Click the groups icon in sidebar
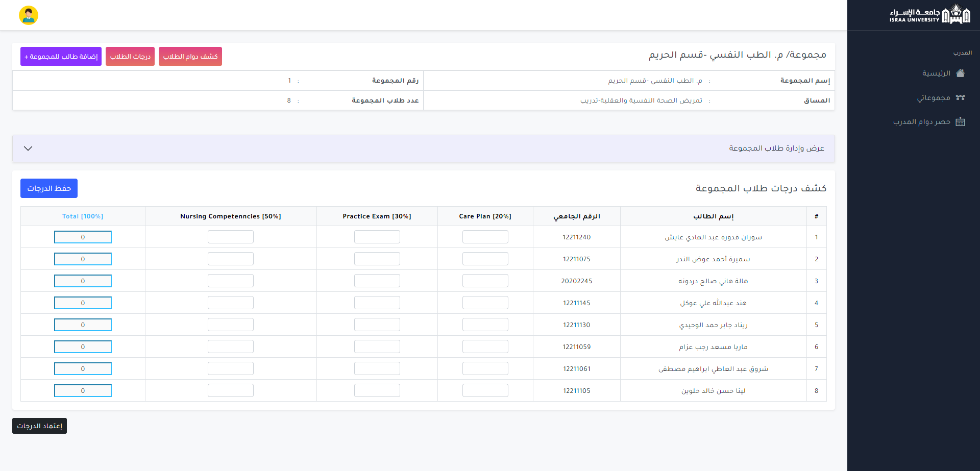 pos(960,97)
